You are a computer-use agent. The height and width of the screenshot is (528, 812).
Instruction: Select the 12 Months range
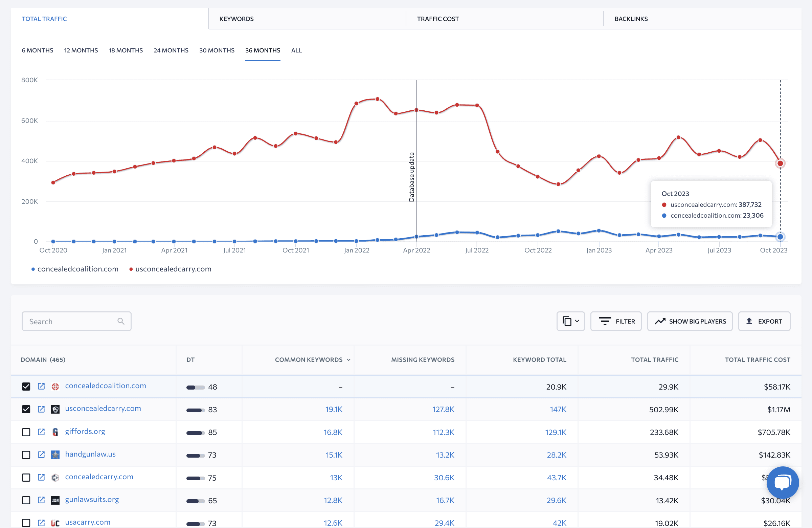click(x=81, y=50)
